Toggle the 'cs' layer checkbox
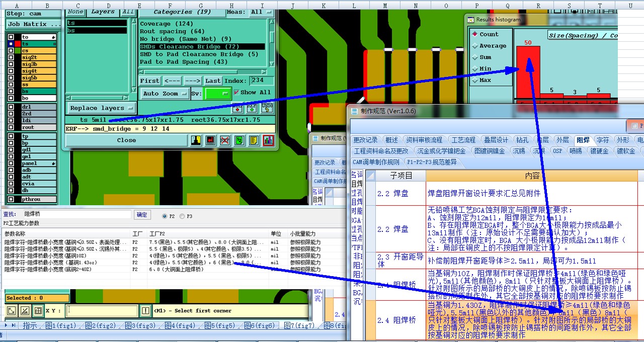The height and width of the screenshot is (342, 644). pyautogui.click(x=11, y=51)
